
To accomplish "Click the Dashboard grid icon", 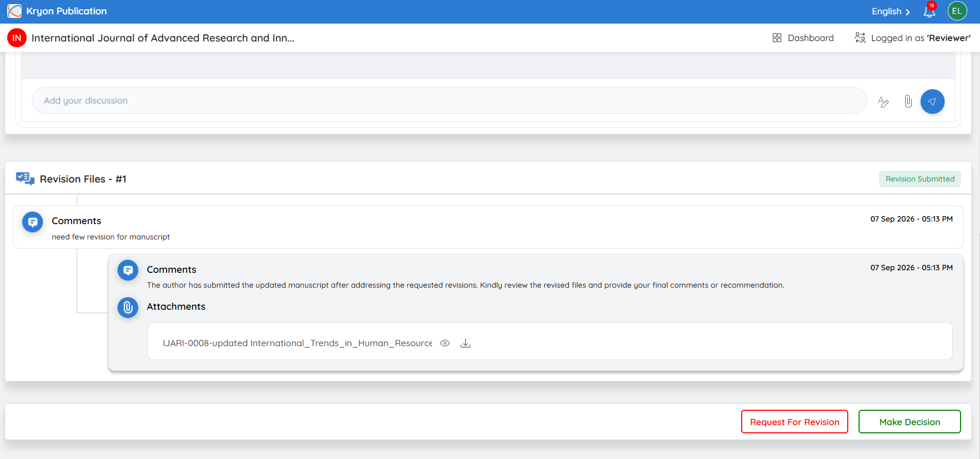I will point(777,38).
